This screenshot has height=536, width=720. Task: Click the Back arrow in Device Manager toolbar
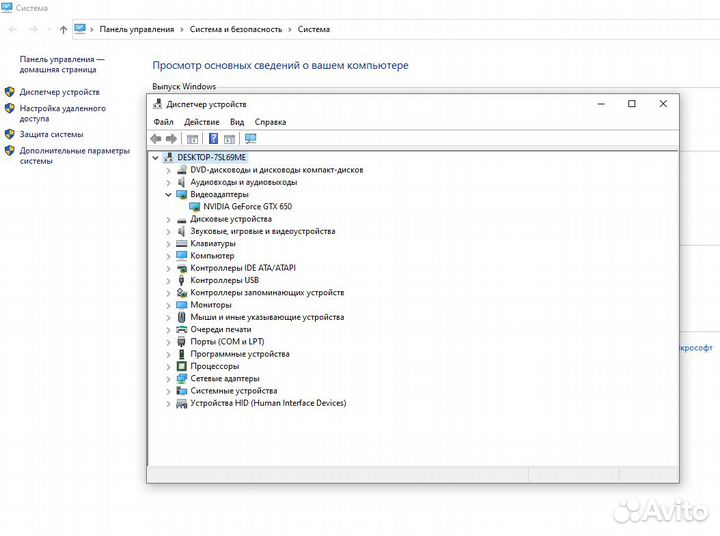156,139
